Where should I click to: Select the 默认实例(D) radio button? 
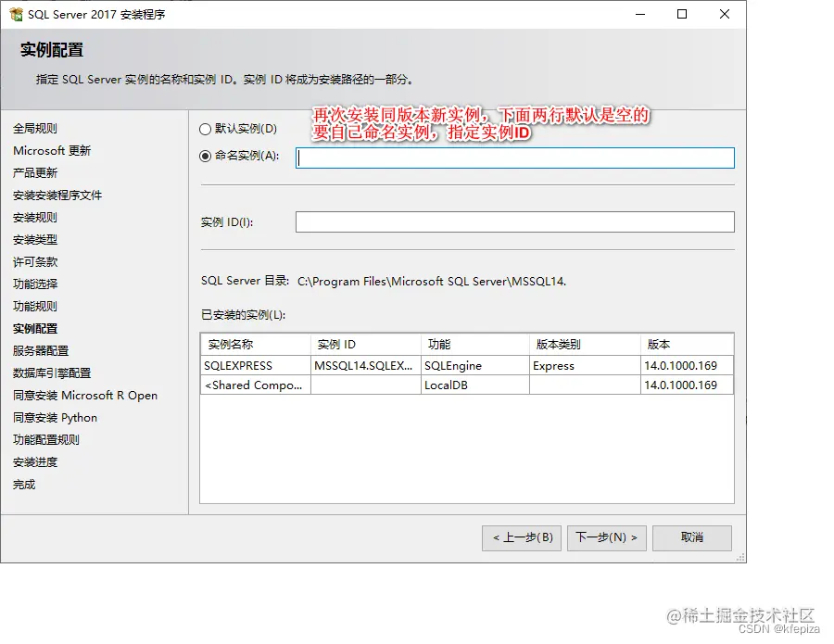coord(208,129)
